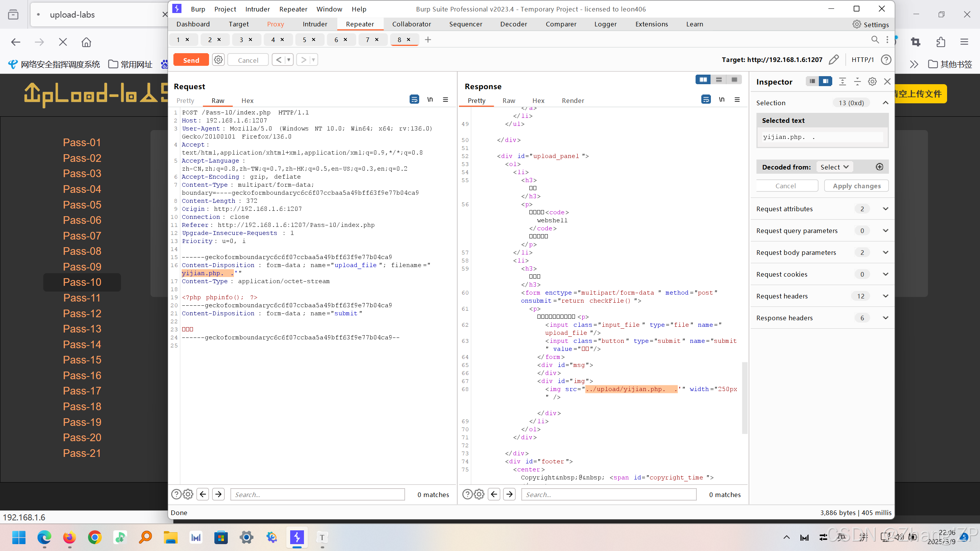This screenshot has height=551, width=980.
Task: Expand Request headers section
Action: tap(885, 296)
